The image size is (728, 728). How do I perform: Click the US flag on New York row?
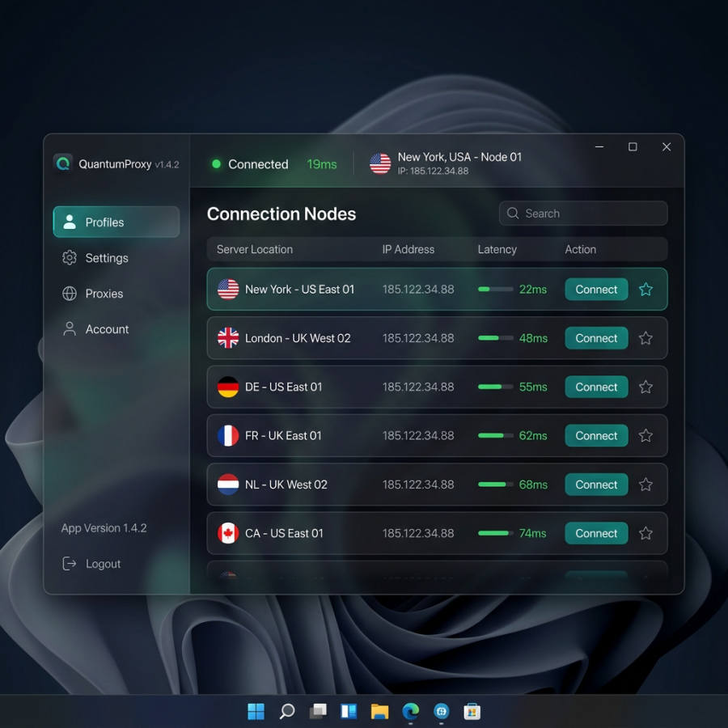tap(228, 290)
